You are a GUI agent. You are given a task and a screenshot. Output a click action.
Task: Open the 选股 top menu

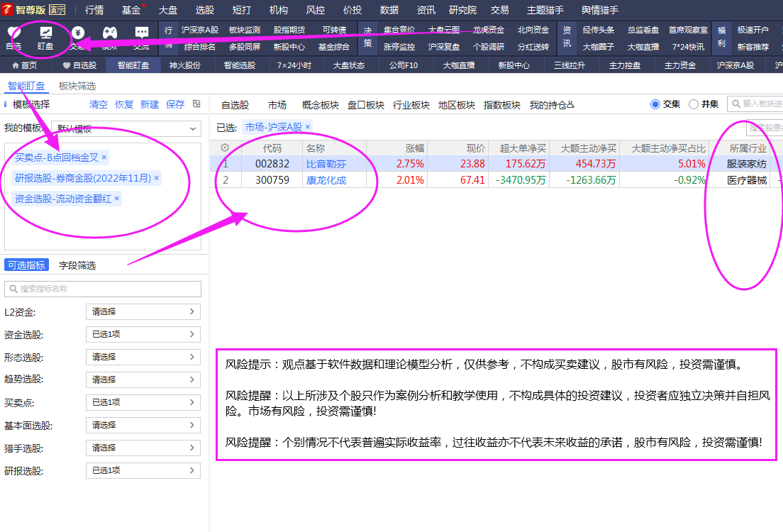coord(205,10)
